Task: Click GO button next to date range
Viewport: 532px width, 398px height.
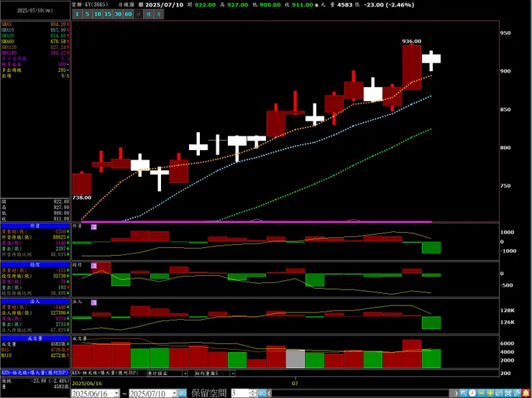Action: pos(182,393)
